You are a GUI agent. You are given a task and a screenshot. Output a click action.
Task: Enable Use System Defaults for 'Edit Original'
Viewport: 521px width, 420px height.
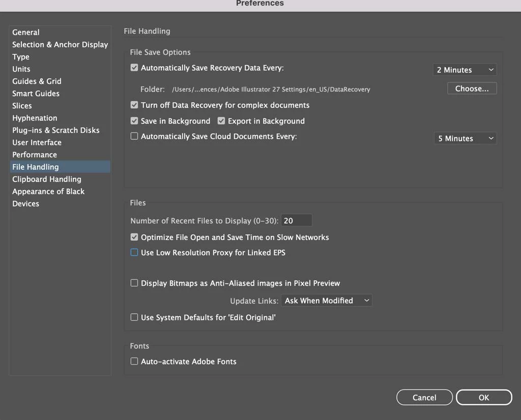tap(134, 317)
